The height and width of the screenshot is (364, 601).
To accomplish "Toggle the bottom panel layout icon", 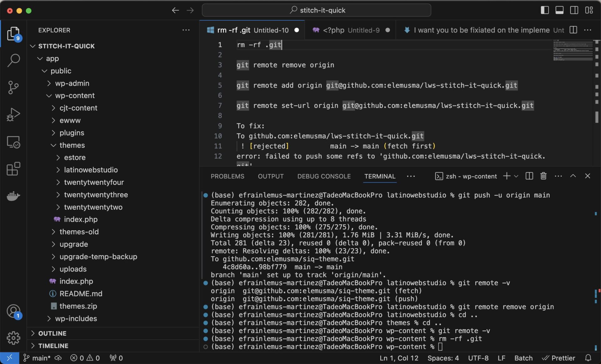I will 559,10.
